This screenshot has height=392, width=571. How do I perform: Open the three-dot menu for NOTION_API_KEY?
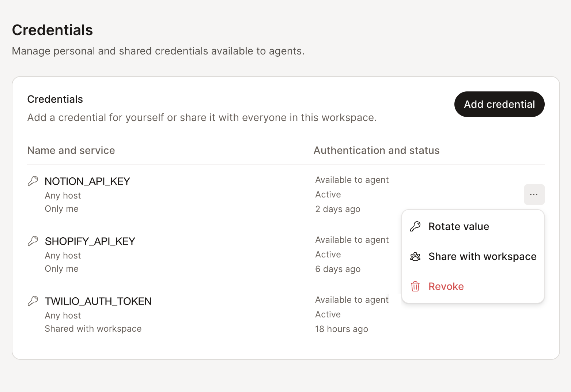(x=534, y=195)
